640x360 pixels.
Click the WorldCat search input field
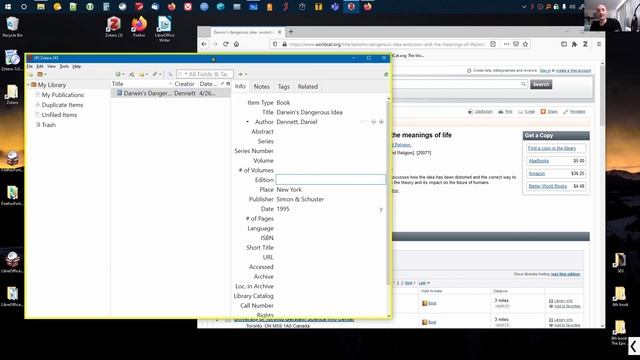click(x=459, y=84)
